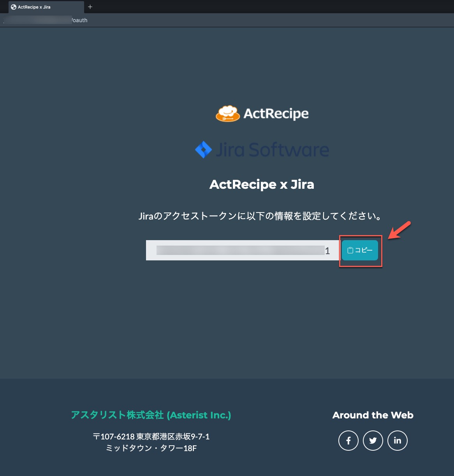Click the 〒107-6218 postal address line
The width and height of the screenshot is (454, 476).
click(x=151, y=436)
